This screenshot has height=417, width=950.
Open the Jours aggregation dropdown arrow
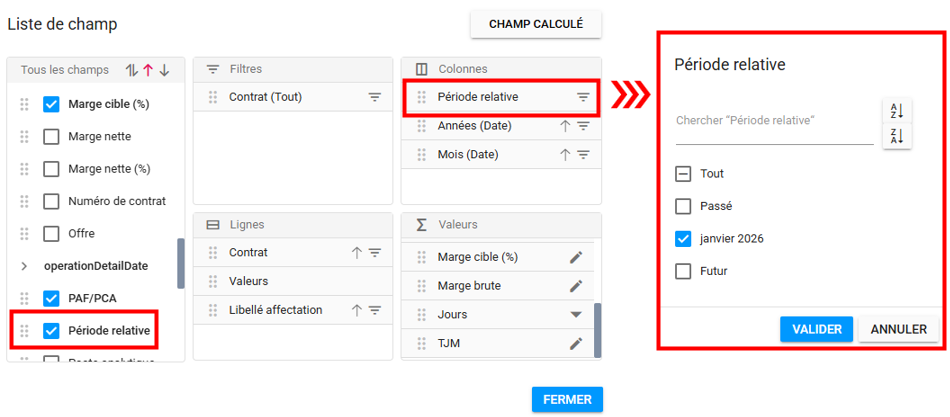576,314
